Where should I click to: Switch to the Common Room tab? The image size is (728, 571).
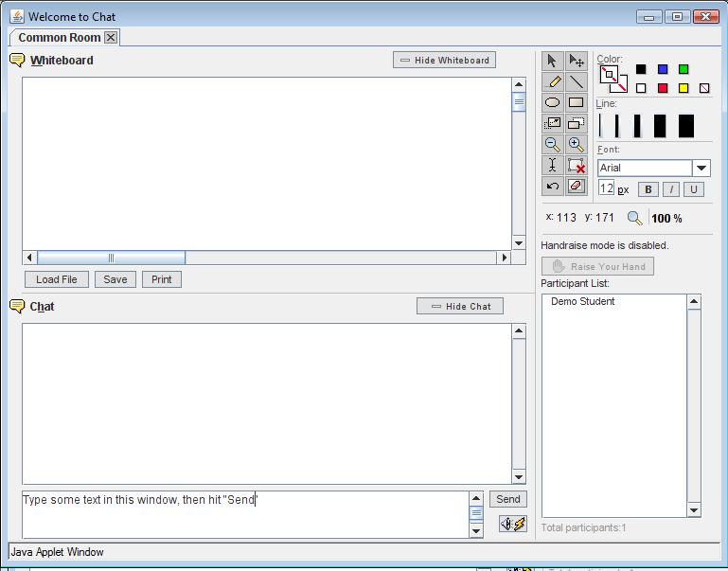coord(60,38)
